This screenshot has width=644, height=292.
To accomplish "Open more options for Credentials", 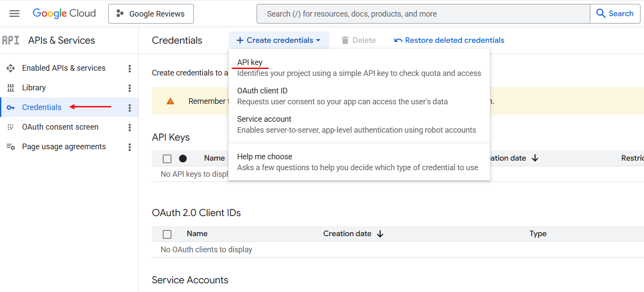I will [x=130, y=108].
